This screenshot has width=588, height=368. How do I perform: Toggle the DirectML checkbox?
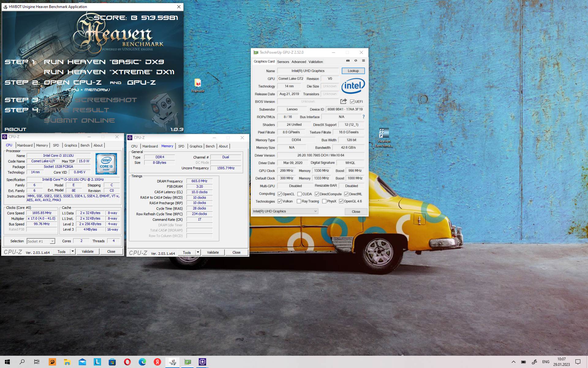point(346,194)
